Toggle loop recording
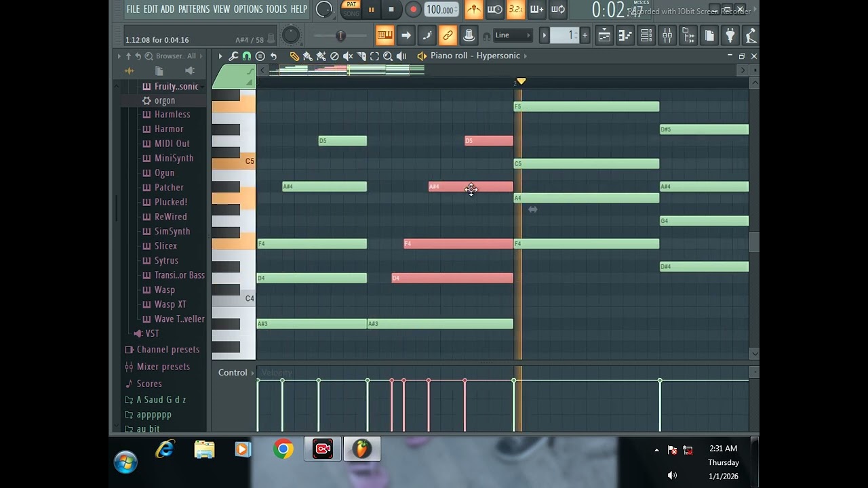Image resolution: width=868 pixels, height=488 pixels. (557, 9)
